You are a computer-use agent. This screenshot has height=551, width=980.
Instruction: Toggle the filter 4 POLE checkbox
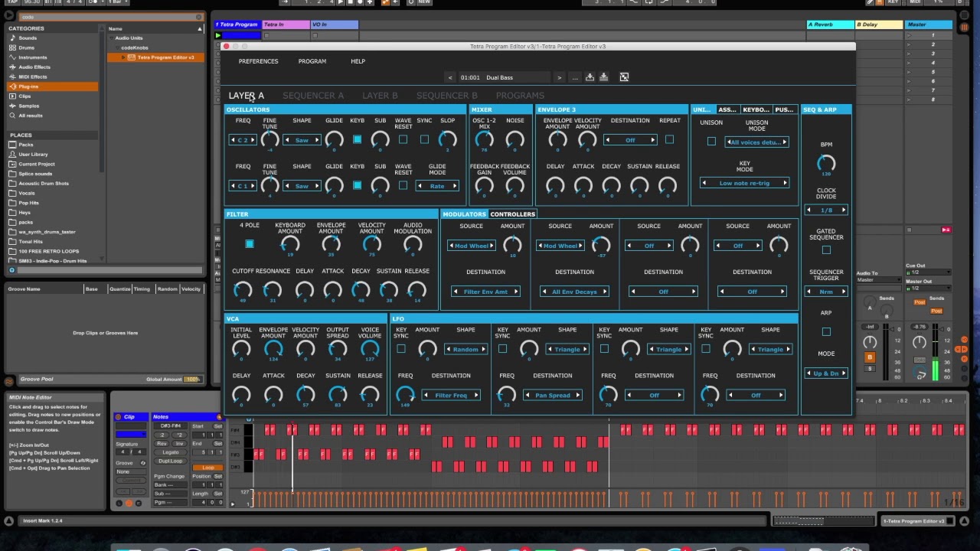tap(249, 244)
